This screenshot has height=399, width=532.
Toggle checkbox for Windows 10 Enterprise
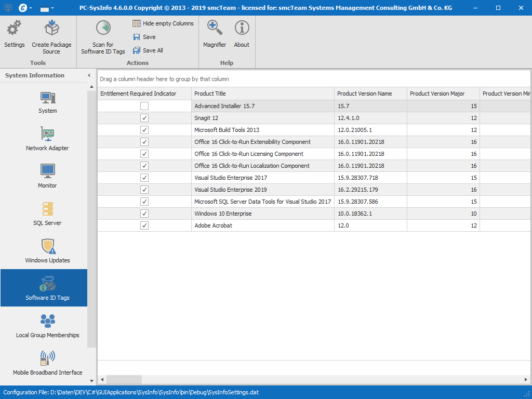(x=144, y=214)
